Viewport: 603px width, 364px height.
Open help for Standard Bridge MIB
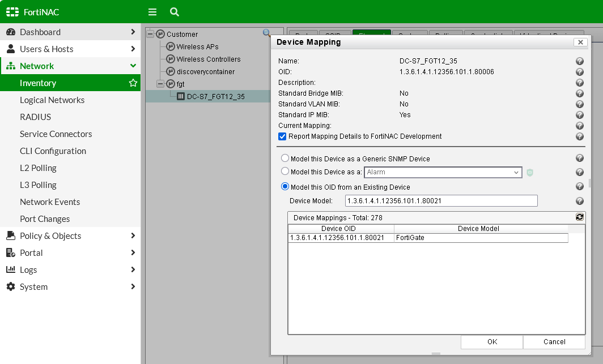(x=580, y=93)
